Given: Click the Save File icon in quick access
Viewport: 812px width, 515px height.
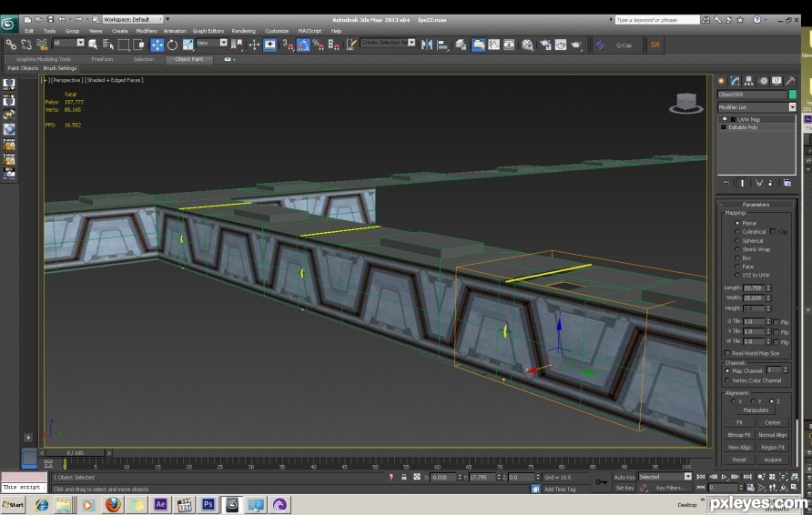Looking at the screenshot, I should pos(50,19).
